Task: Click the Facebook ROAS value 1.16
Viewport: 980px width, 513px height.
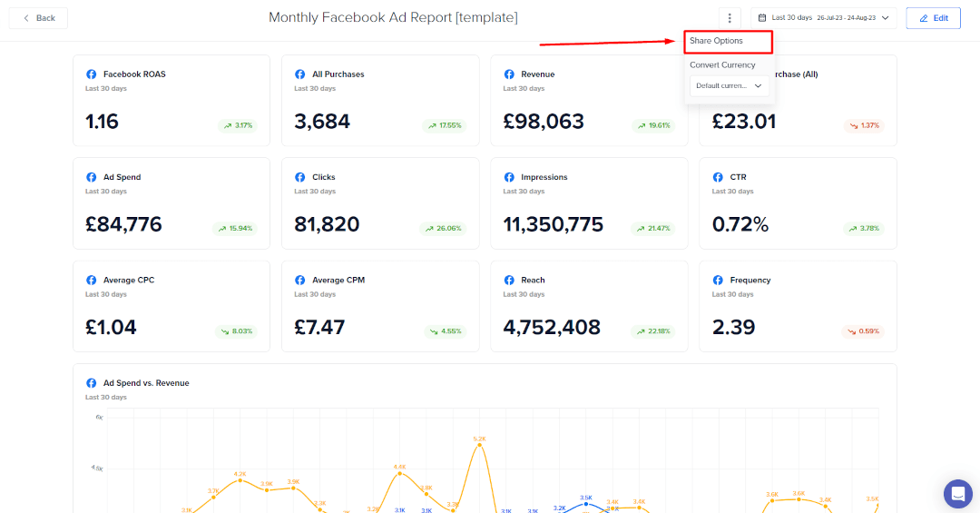Action: pyautogui.click(x=102, y=122)
